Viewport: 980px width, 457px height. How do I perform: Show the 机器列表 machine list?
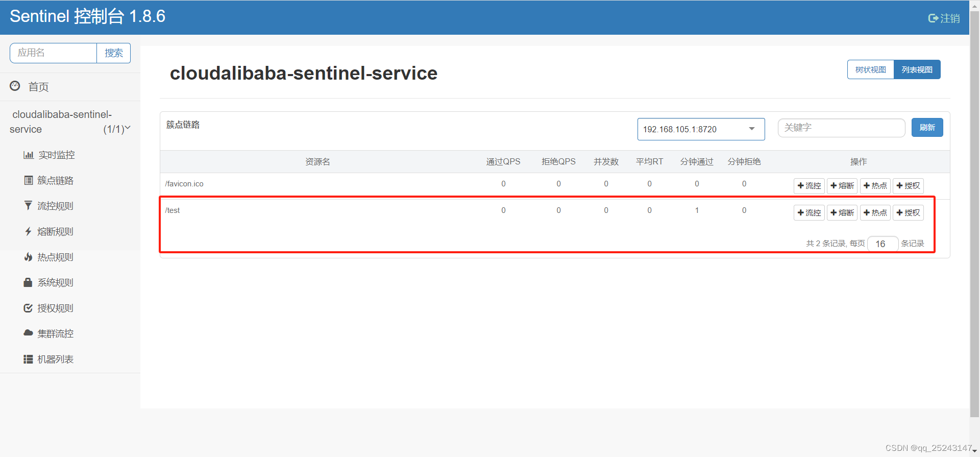[56, 359]
